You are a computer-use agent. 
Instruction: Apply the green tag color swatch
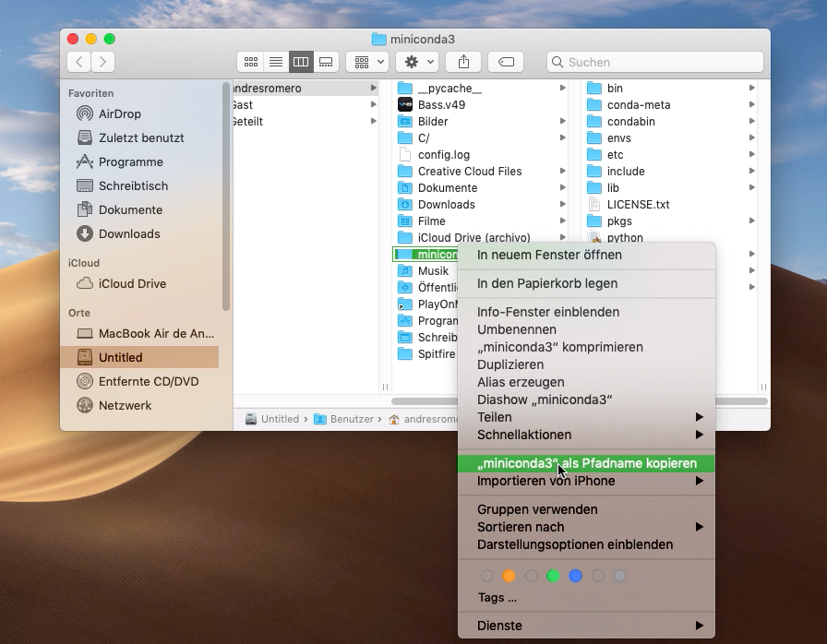click(553, 575)
